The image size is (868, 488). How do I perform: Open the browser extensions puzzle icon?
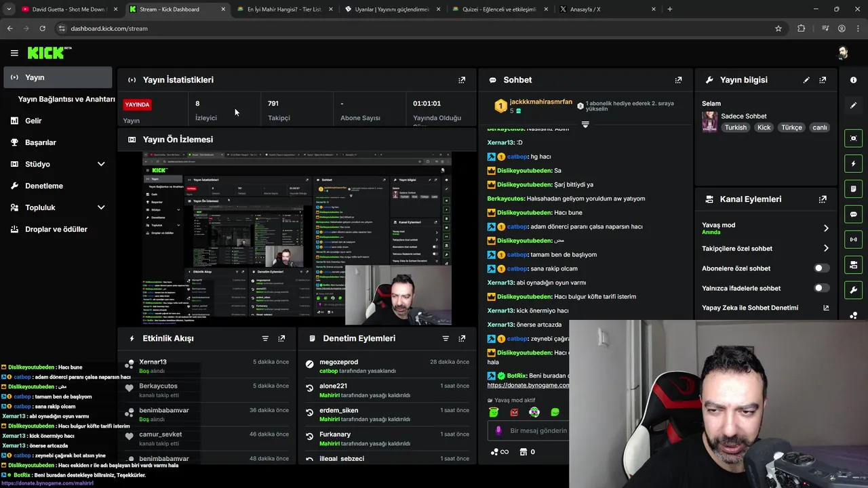coord(802,28)
